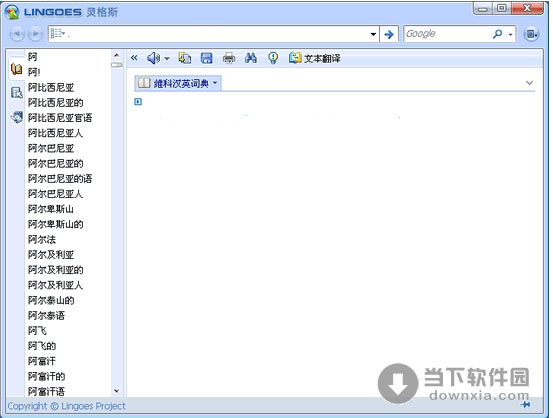Select the entry 阿飞的
The height and width of the screenshot is (418, 553).
coord(42,346)
